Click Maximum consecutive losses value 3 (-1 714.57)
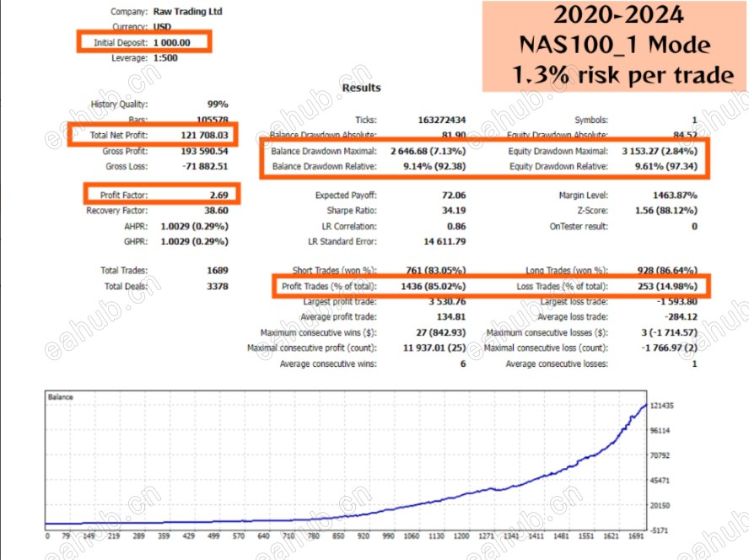 (x=669, y=332)
